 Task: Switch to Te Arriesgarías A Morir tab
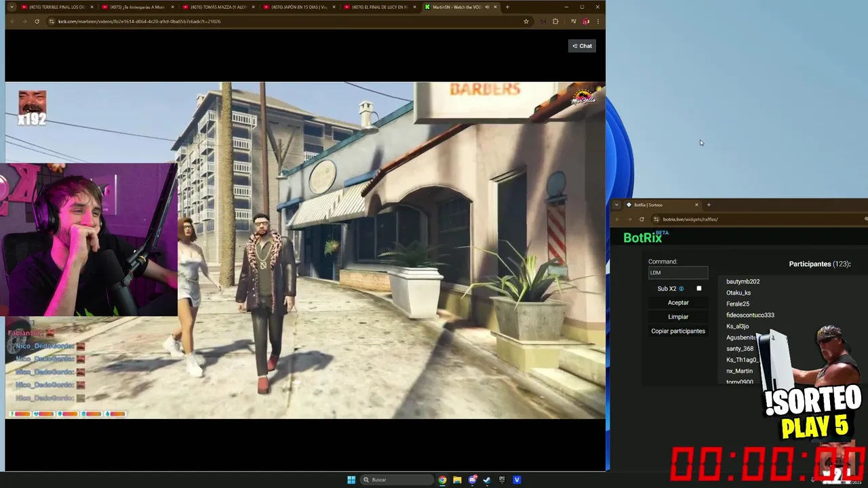tap(138, 7)
